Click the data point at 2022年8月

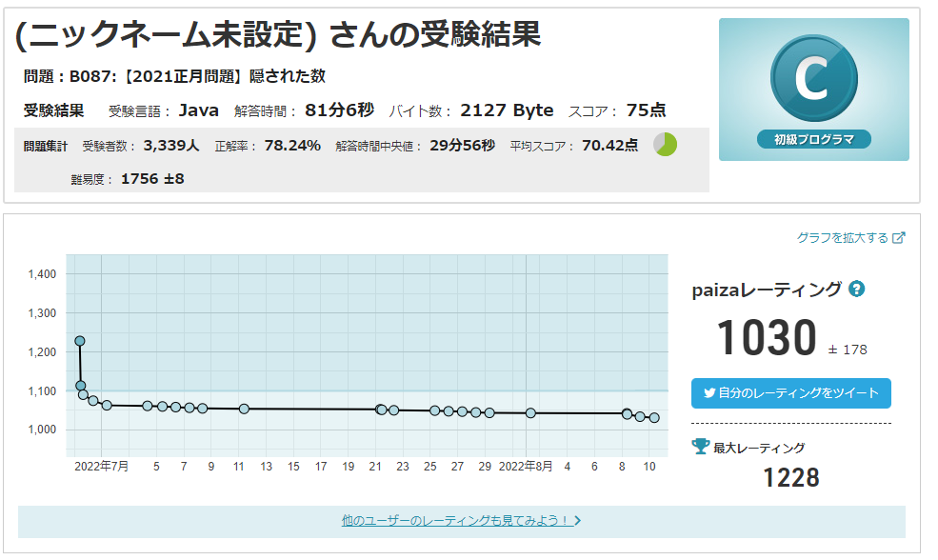(x=530, y=413)
